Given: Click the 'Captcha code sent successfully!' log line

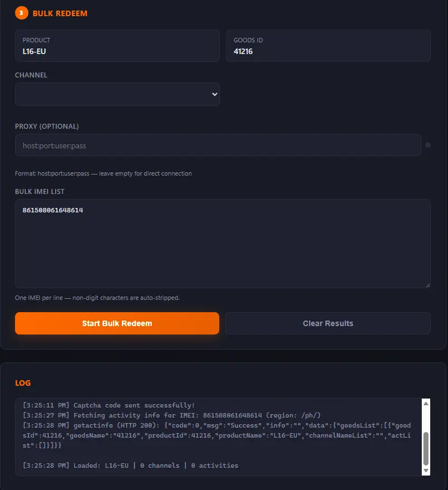Looking at the screenshot, I should pos(109,405).
